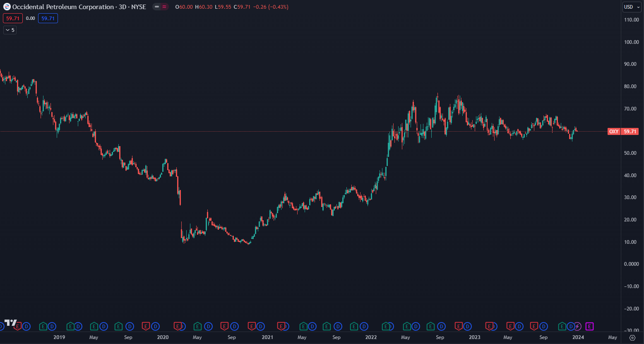The width and height of the screenshot is (644, 344).
Task: Click the Occidental Petroleum Corporation symbol title
Action: (x=63, y=7)
